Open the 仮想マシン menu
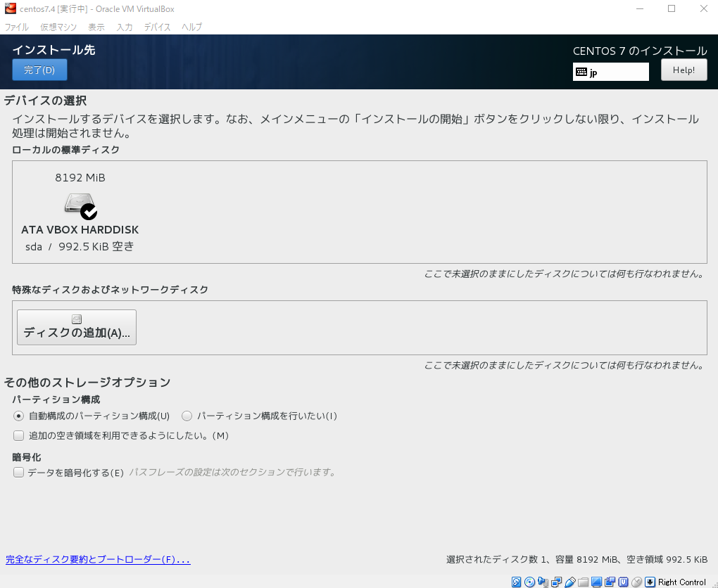 point(58,27)
